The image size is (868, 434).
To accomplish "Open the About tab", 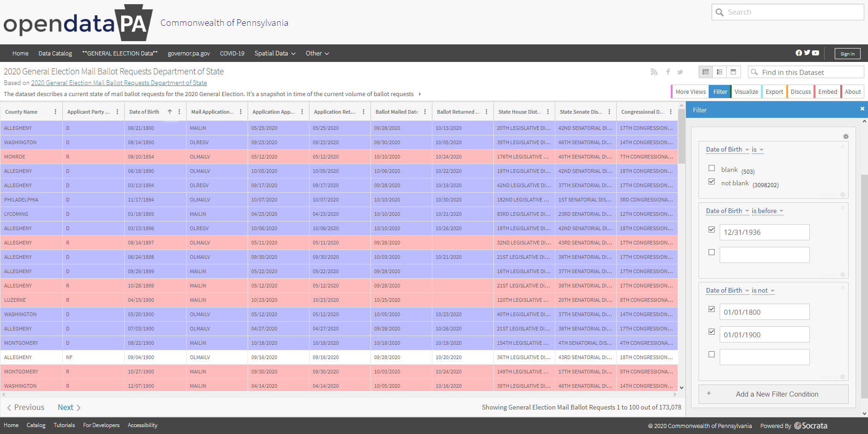I will coord(853,92).
